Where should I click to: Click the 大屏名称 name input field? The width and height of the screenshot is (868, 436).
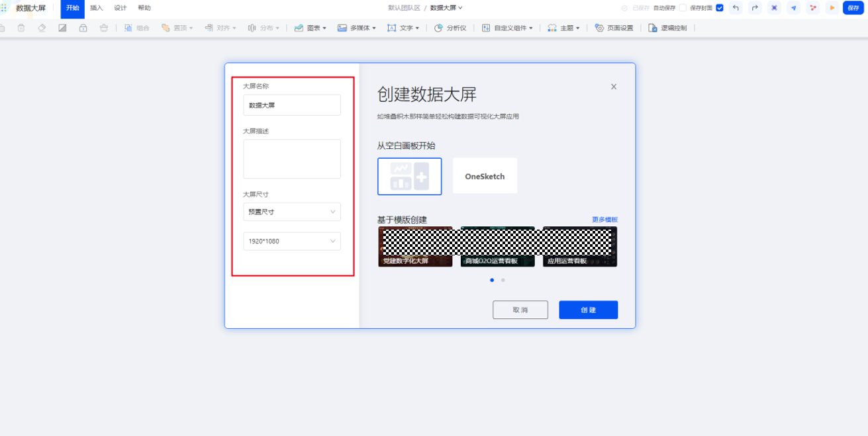coord(292,105)
